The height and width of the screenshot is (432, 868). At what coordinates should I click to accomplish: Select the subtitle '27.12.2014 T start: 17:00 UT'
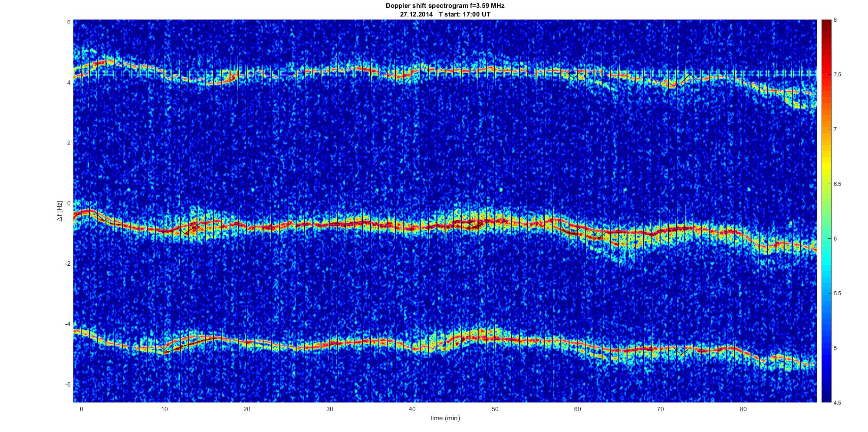445,14
